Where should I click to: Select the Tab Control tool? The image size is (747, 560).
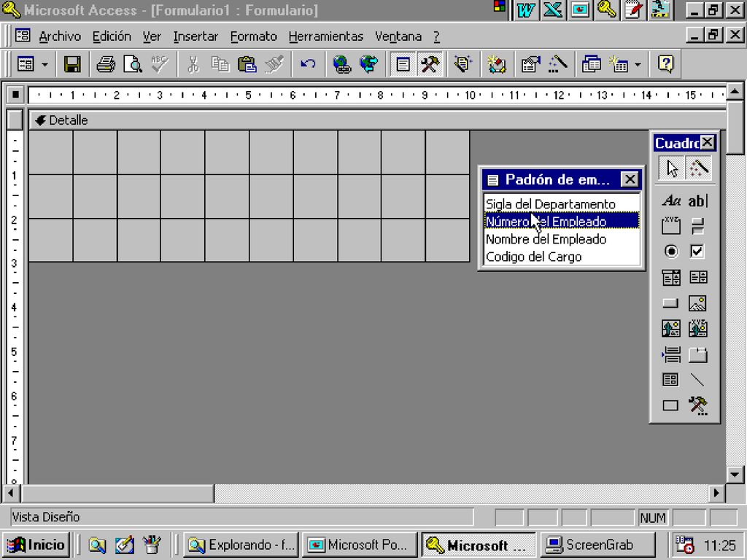(x=698, y=355)
